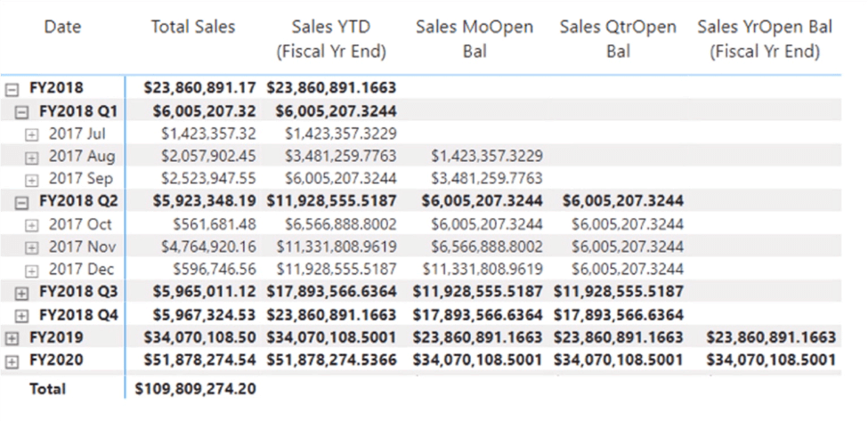This screenshot has height=421, width=868.
Task: Select the grand Total sales value $109,809,274.20
Action: [x=195, y=389]
